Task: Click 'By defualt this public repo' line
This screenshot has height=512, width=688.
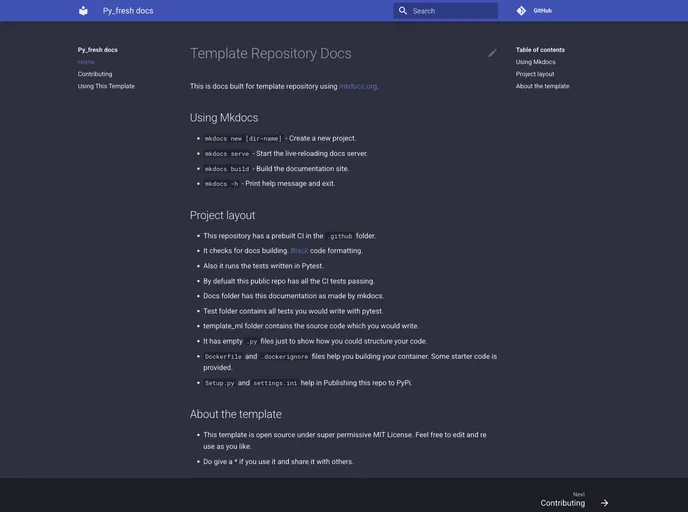Action: [289, 281]
